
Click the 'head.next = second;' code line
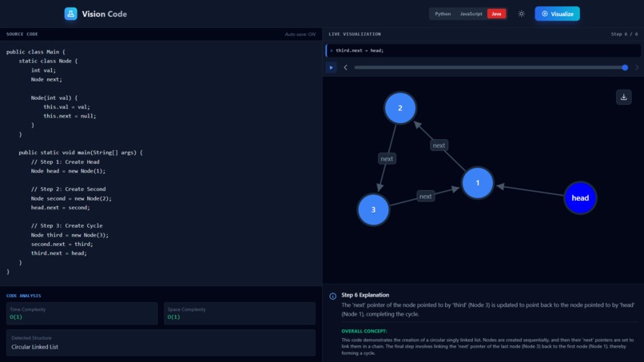point(61,208)
